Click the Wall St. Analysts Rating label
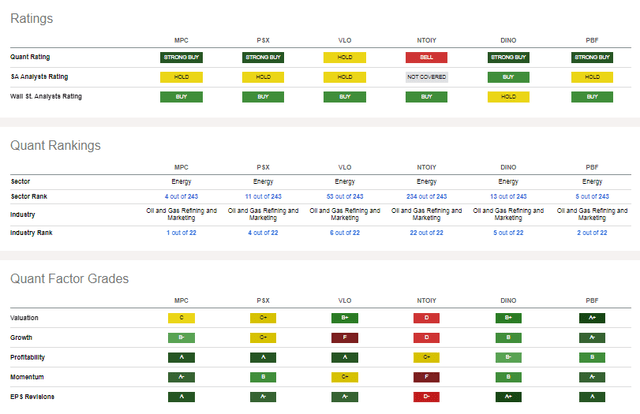The width and height of the screenshot is (640, 414). pos(46,96)
